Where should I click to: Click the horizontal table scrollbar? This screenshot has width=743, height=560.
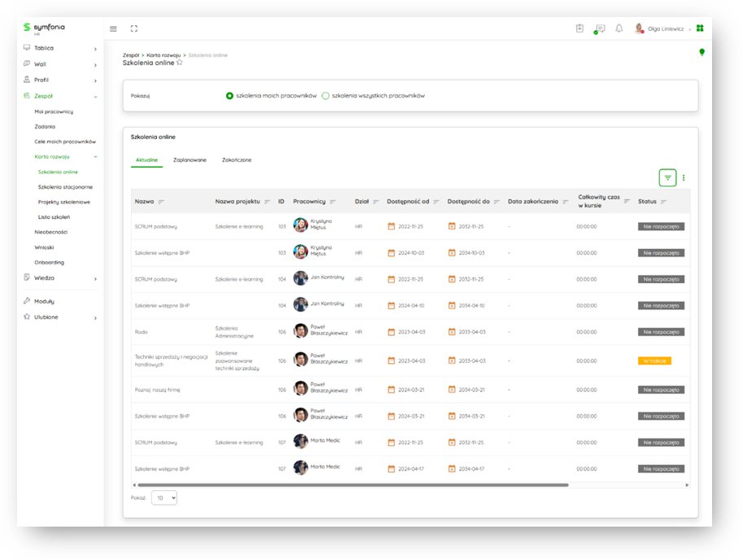tap(350, 485)
